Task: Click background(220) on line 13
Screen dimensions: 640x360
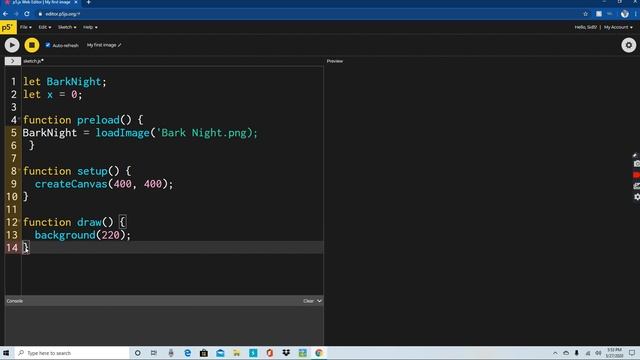Action: point(82,235)
